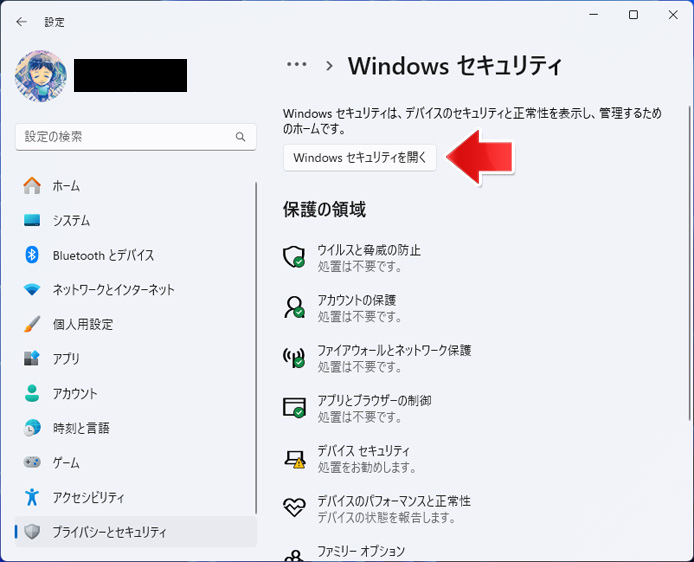The width and height of the screenshot is (694, 562).
Task: Open 個人用設定 in the navigation
Action: [x=83, y=324]
